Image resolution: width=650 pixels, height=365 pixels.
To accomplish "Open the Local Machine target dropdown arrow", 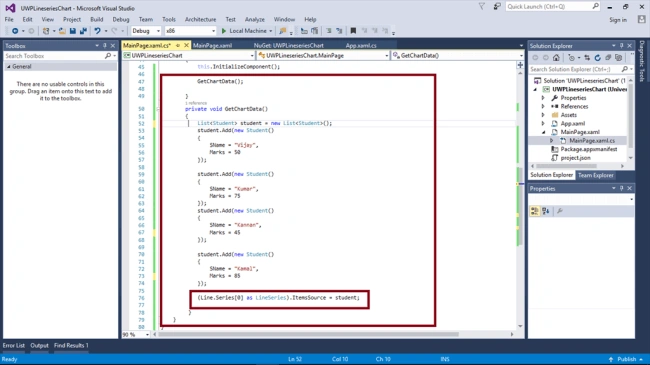I will (x=271, y=31).
